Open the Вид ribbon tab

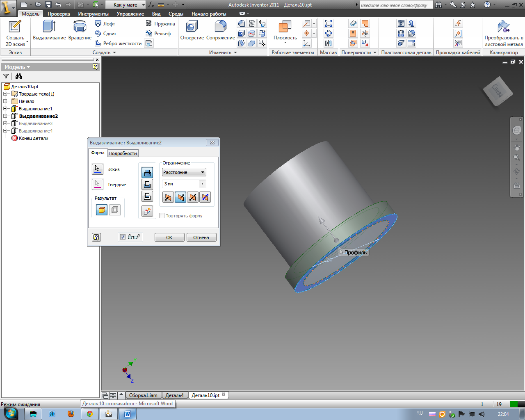pyautogui.click(x=156, y=14)
